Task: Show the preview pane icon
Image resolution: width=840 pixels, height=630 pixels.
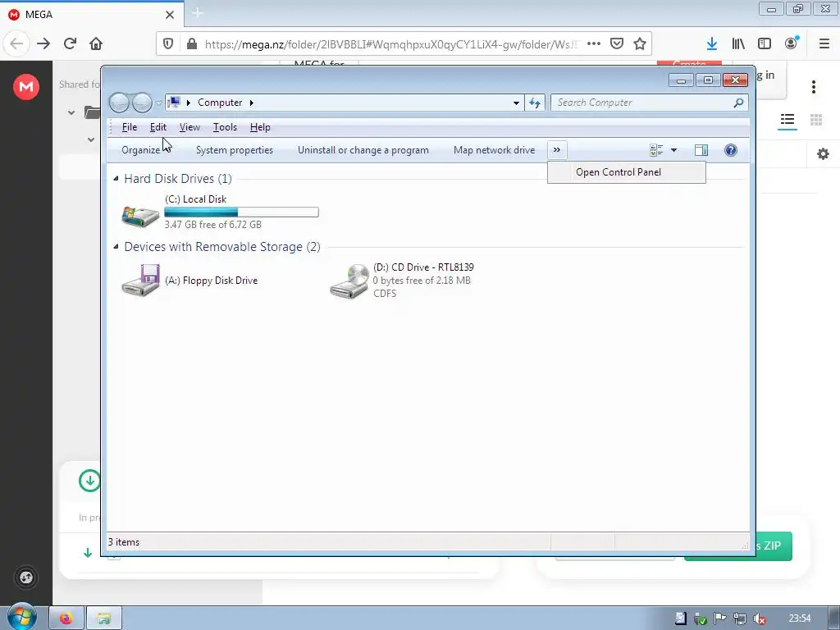Action: [701, 150]
